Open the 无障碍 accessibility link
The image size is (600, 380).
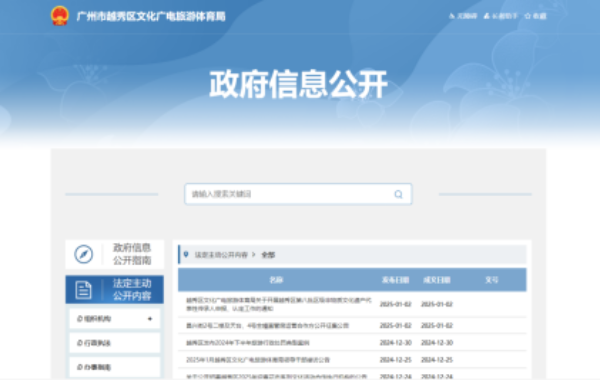coord(463,16)
